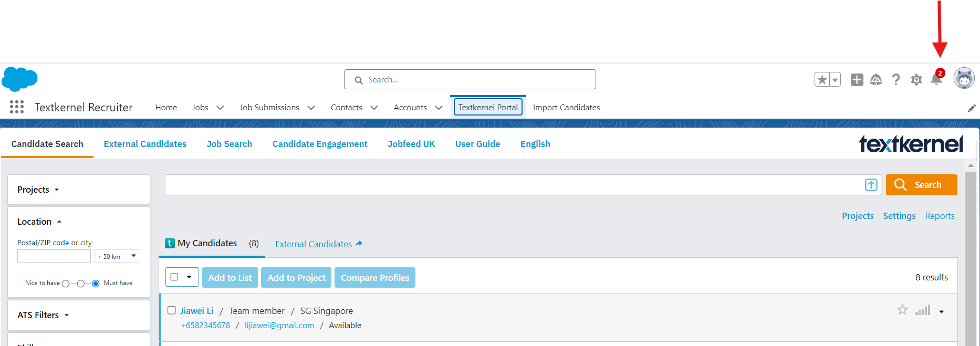Edit navigation bar with pencil icon
The image size is (980, 346).
(x=972, y=108)
